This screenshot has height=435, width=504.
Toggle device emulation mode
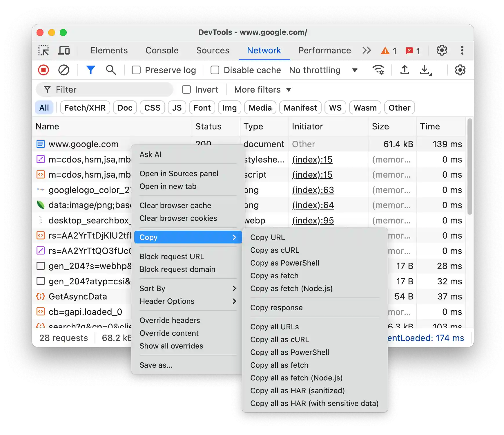click(x=64, y=50)
